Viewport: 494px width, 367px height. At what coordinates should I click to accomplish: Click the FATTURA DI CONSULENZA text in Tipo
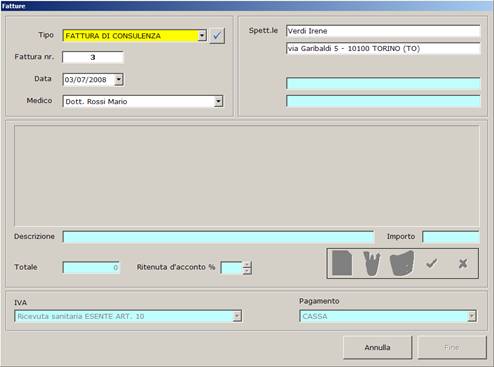click(113, 36)
